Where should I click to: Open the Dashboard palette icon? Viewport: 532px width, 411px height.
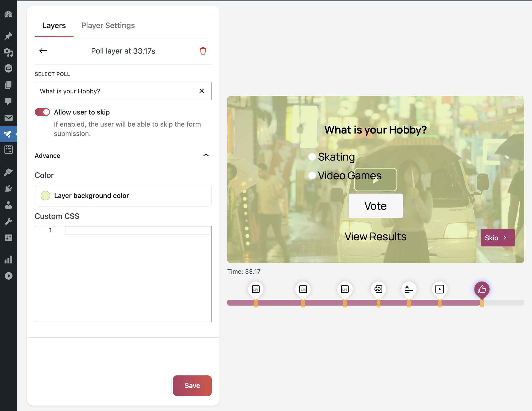click(x=9, y=14)
